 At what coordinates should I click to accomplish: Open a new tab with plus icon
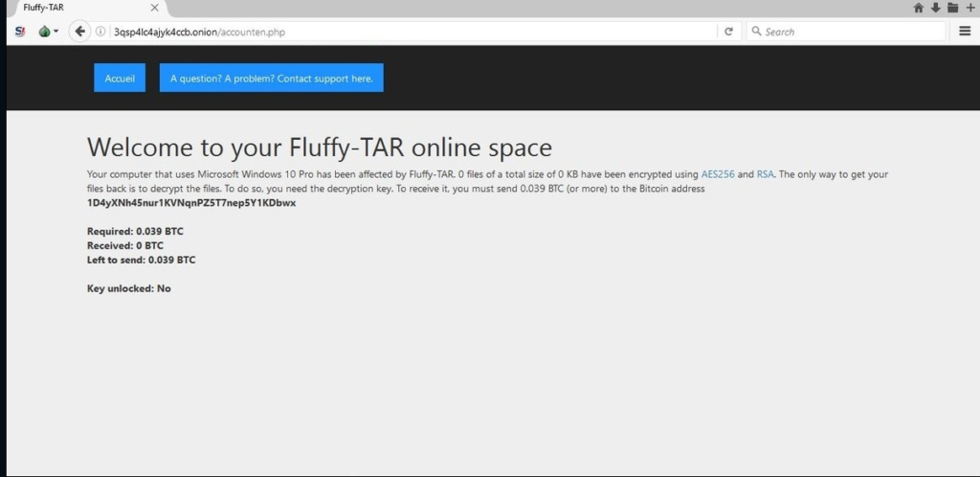[x=969, y=8]
